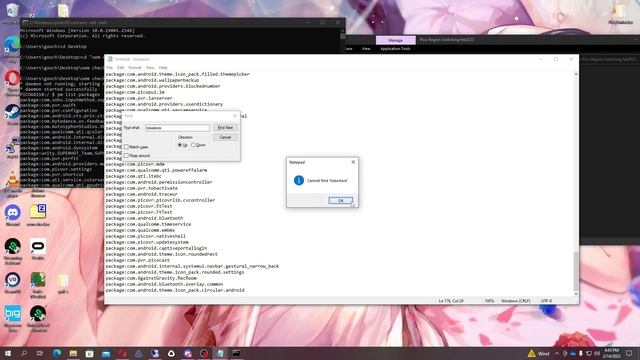Tick the Wrap around checkbox

[x=127, y=156]
